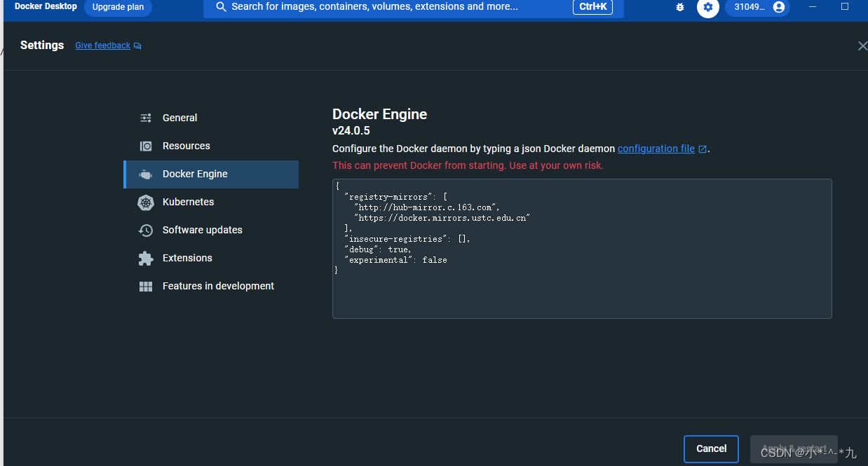Open the General settings section
868x466 pixels.
[x=211, y=118]
